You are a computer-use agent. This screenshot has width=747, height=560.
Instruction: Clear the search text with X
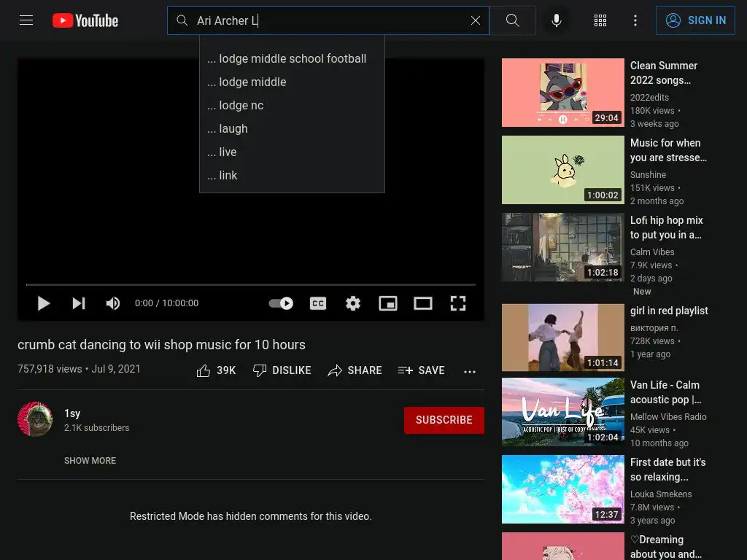(476, 20)
